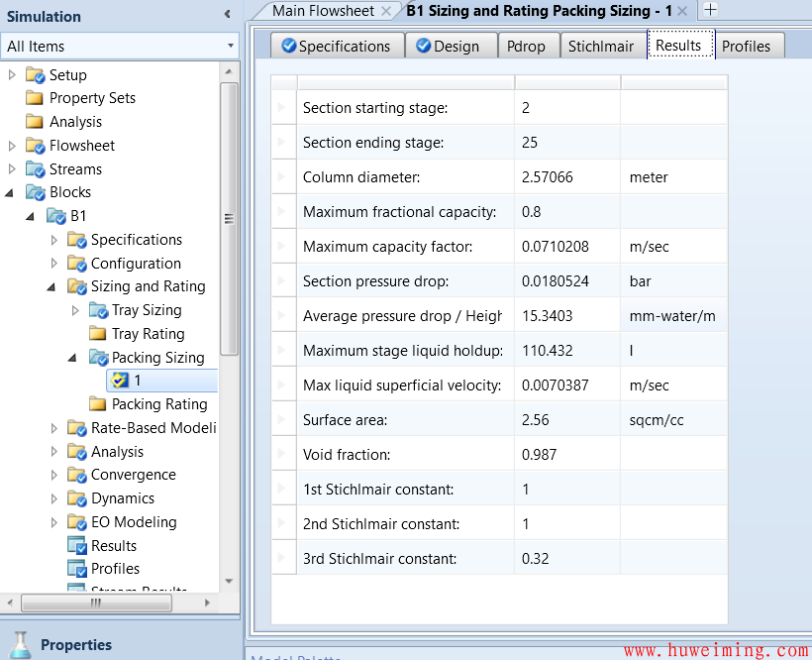Select the Column diameter value cell

pos(567,177)
